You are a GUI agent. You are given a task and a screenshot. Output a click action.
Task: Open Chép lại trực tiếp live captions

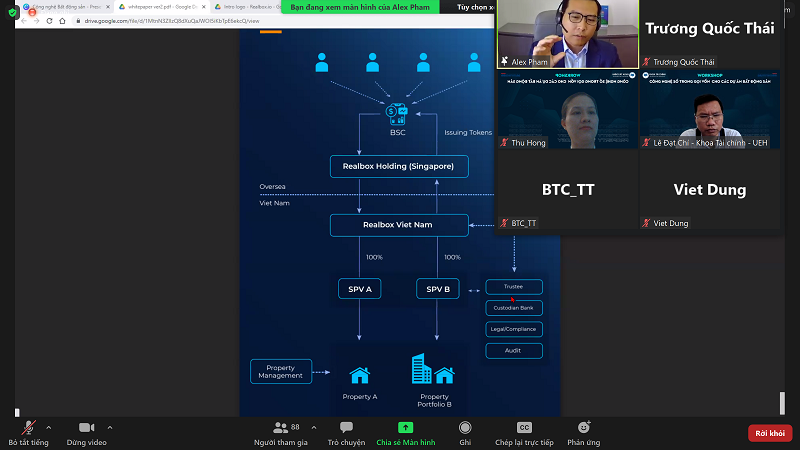(x=524, y=433)
